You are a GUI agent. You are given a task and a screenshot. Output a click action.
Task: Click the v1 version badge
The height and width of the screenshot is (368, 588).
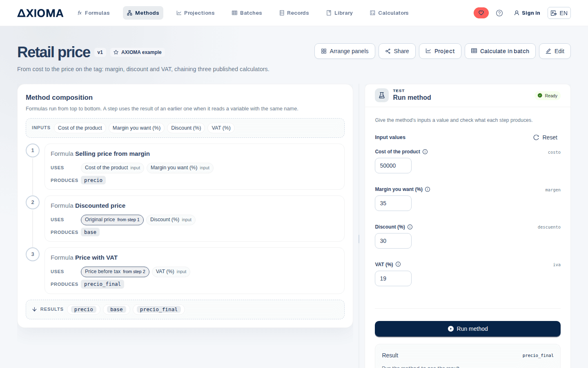100,52
